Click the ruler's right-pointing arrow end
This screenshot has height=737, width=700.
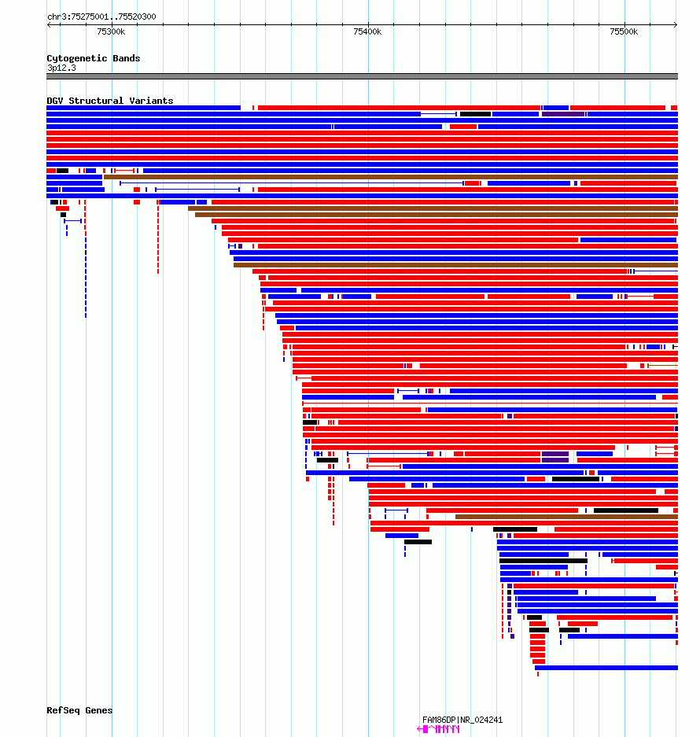pos(675,24)
